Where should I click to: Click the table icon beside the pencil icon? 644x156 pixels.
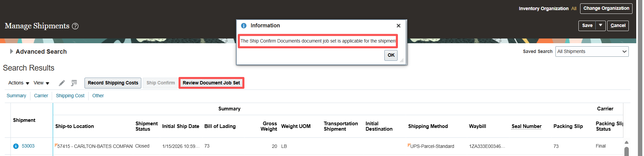point(74,83)
